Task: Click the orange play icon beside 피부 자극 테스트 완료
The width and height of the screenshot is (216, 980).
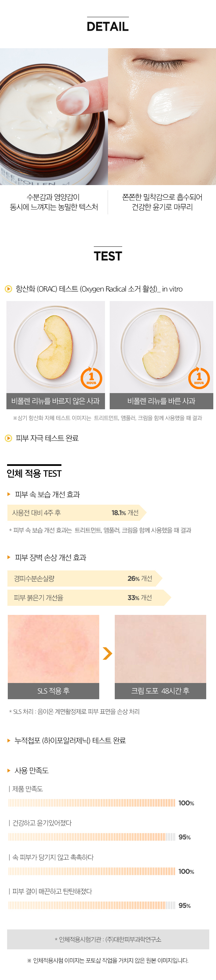Action: 8,438
